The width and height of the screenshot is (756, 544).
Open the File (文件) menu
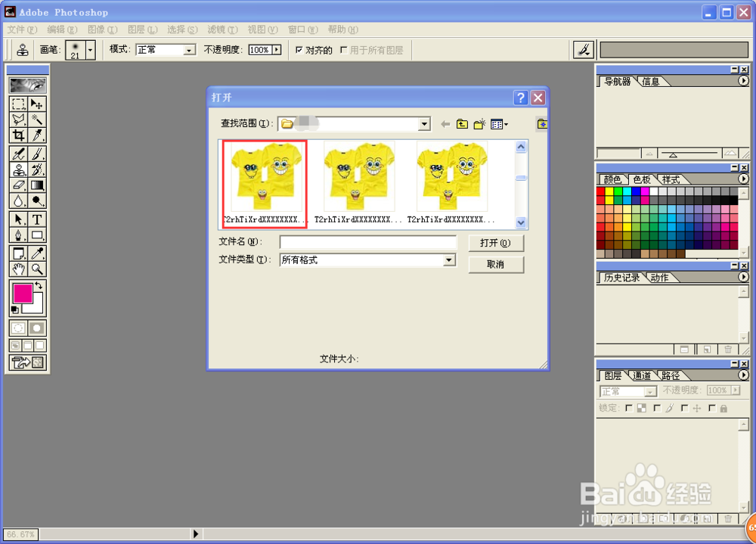click(22, 30)
